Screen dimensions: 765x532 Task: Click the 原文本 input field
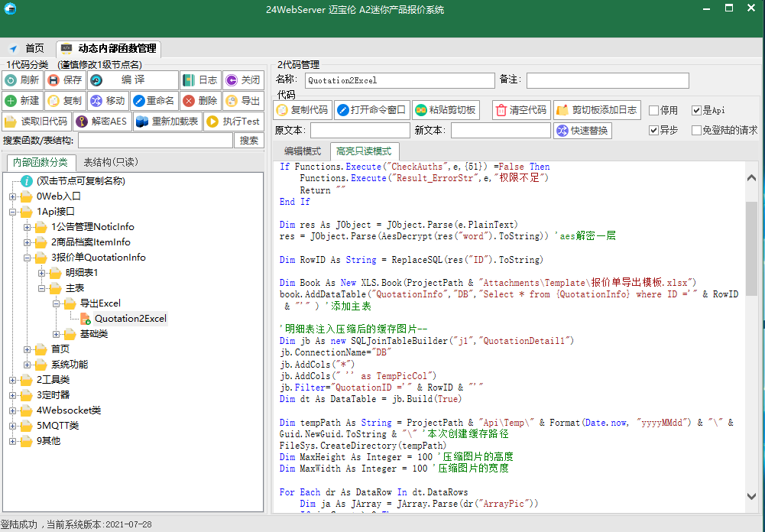tap(360, 130)
